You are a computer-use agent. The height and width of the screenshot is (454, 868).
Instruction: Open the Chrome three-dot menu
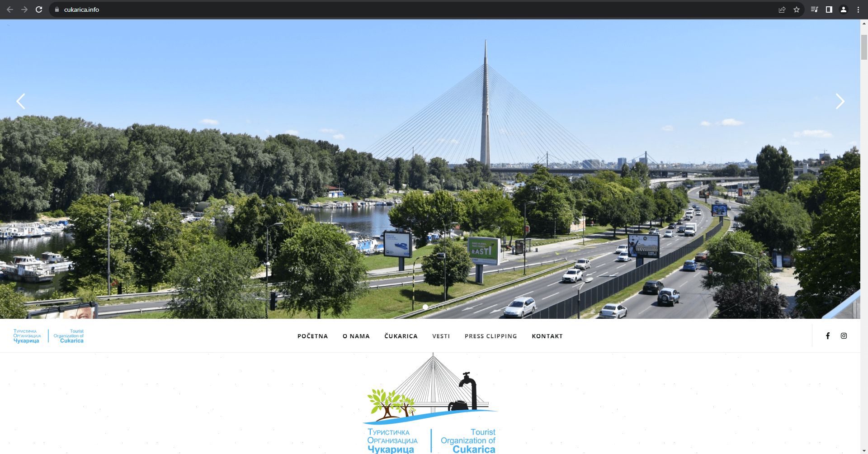tap(858, 9)
